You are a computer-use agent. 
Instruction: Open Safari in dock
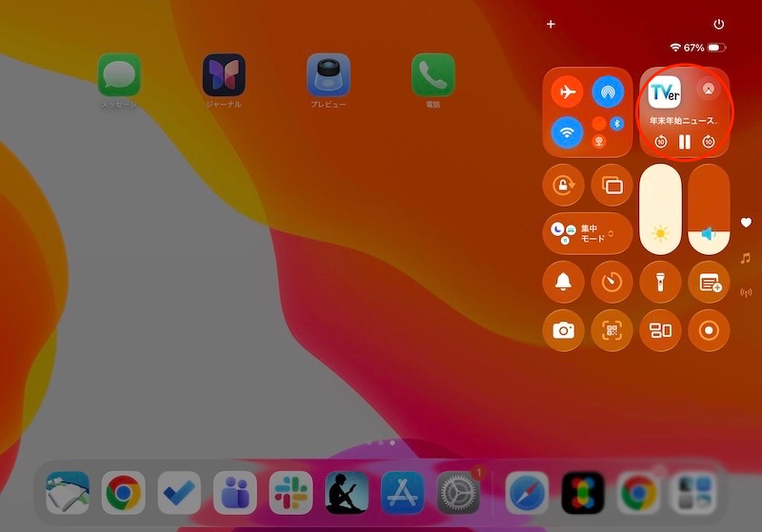tap(527, 493)
